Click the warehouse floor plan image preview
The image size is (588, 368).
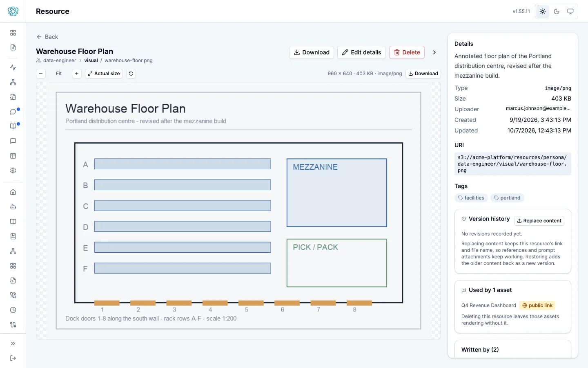(238, 211)
